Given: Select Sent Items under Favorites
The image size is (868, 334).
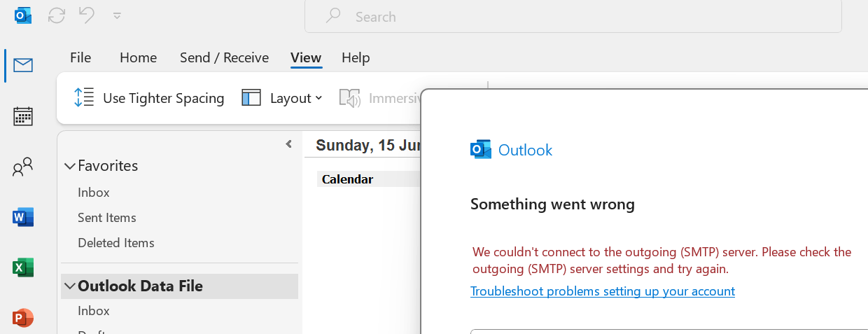Looking at the screenshot, I should 107,218.
